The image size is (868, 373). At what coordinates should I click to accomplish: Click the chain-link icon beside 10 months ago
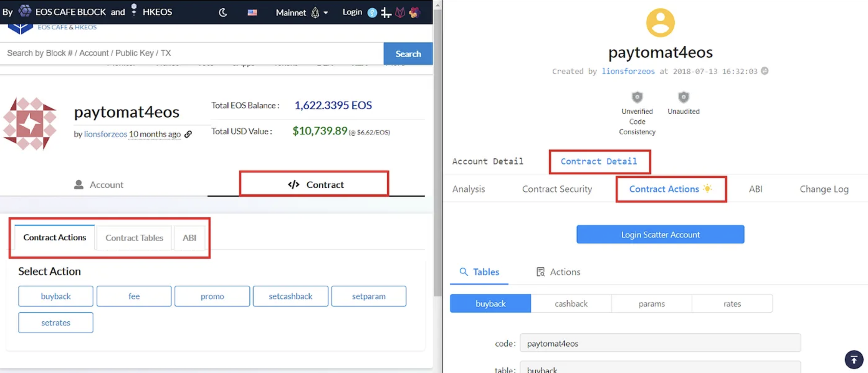tap(188, 134)
